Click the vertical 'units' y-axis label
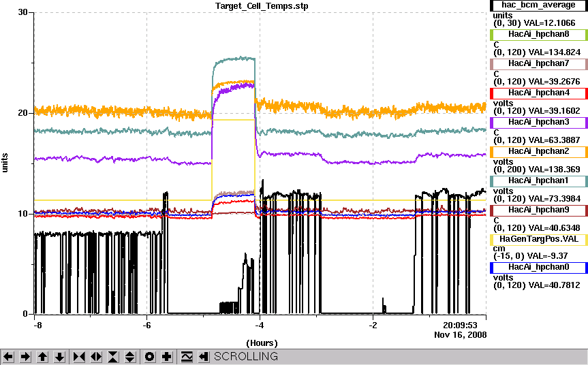This screenshot has width=588, height=365. click(5, 163)
